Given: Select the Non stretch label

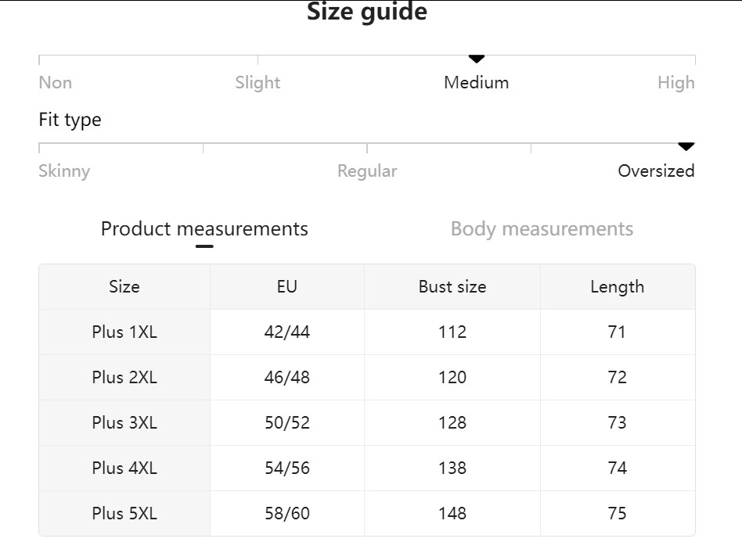Looking at the screenshot, I should [x=56, y=83].
